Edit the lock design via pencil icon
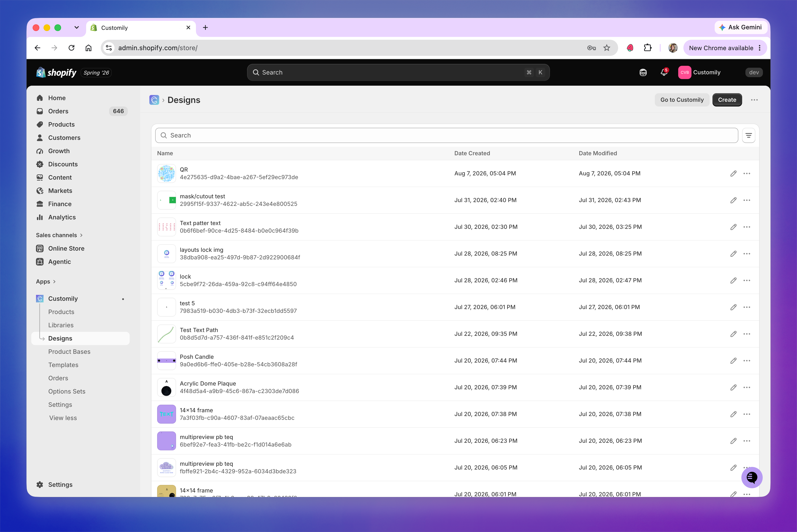 733,281
